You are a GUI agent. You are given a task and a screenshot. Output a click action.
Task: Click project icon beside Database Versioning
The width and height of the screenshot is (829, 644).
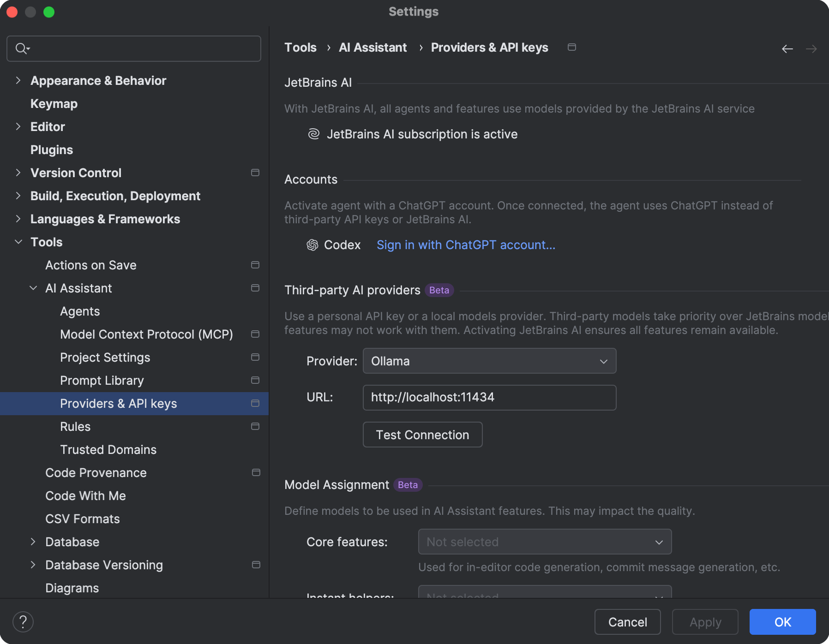click(x=256, y=565)
